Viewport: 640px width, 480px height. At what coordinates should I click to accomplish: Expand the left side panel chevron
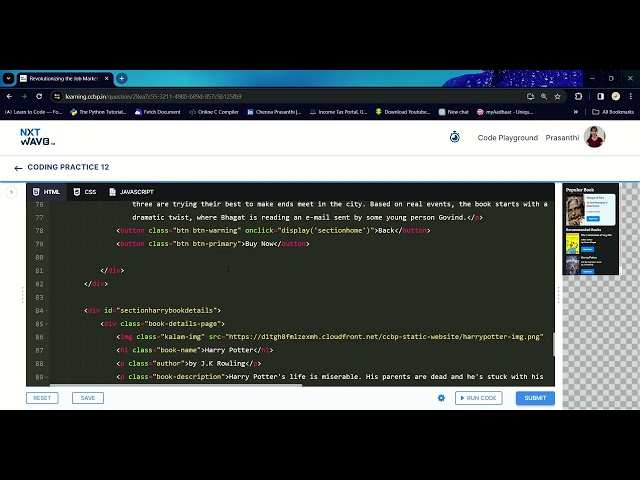11,192
